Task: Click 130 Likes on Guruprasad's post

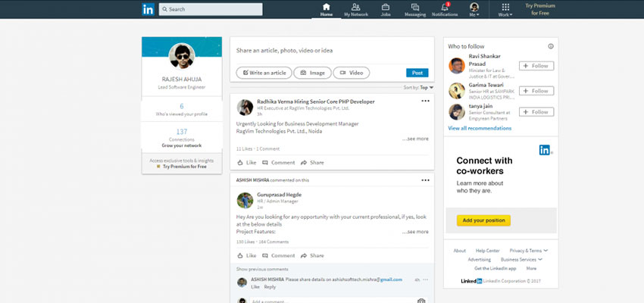Action: (x=245, y=242)
